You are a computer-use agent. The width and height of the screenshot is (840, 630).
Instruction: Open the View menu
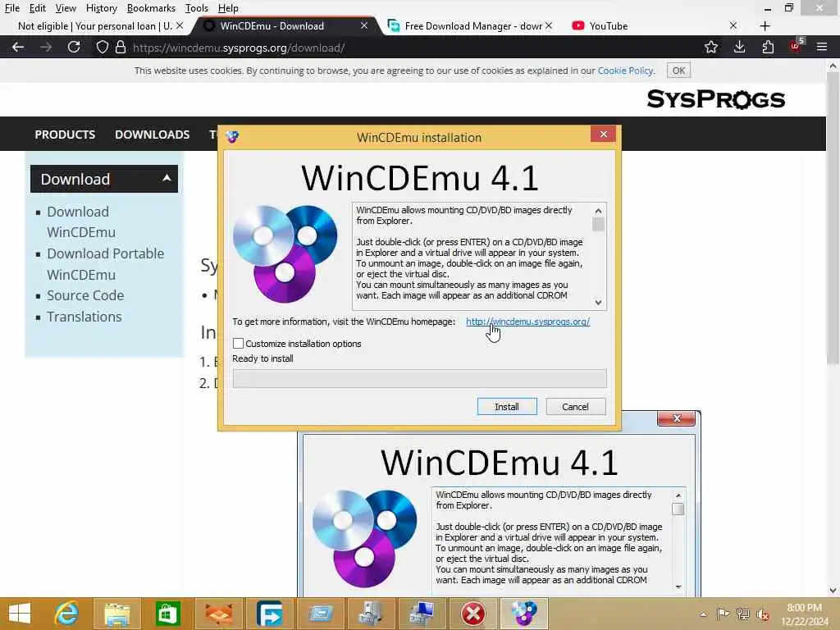point(66,8)
